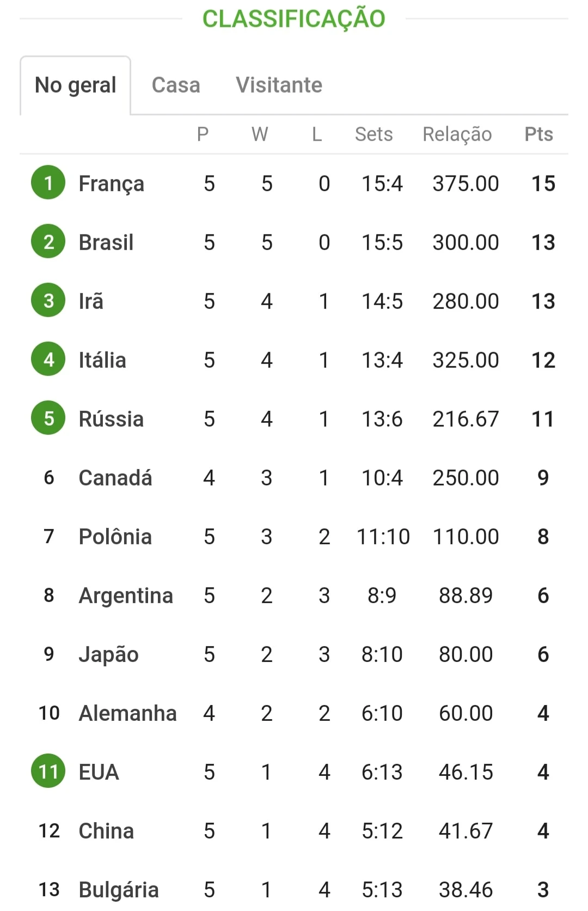Open the Bulgária team row
Viewport: 588px width, 911px height.
tap(294, 890)
